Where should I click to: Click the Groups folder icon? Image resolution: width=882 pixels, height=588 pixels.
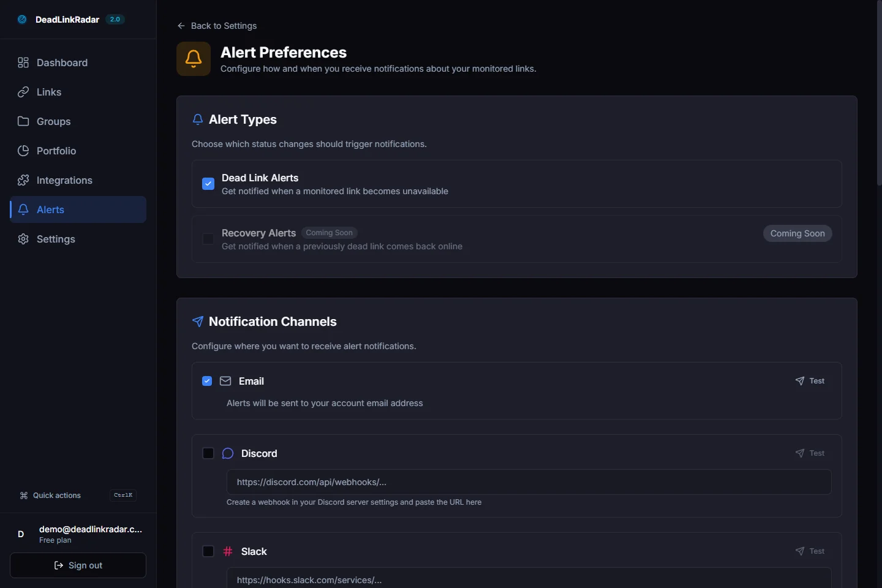coord(23,121)
